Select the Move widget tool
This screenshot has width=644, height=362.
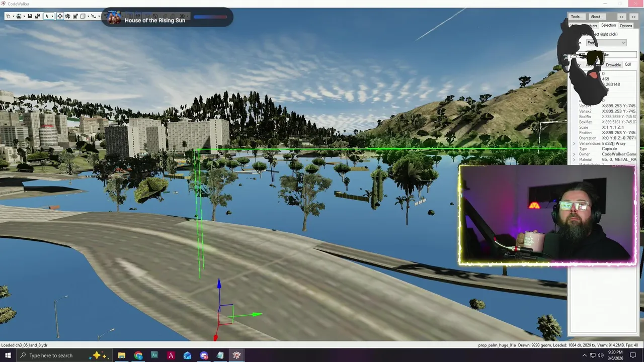60,16
